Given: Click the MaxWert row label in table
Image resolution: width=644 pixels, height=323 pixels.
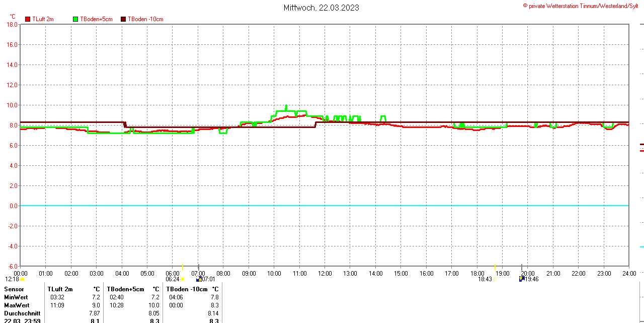Looking at the screenshot, I should point(17,305).
